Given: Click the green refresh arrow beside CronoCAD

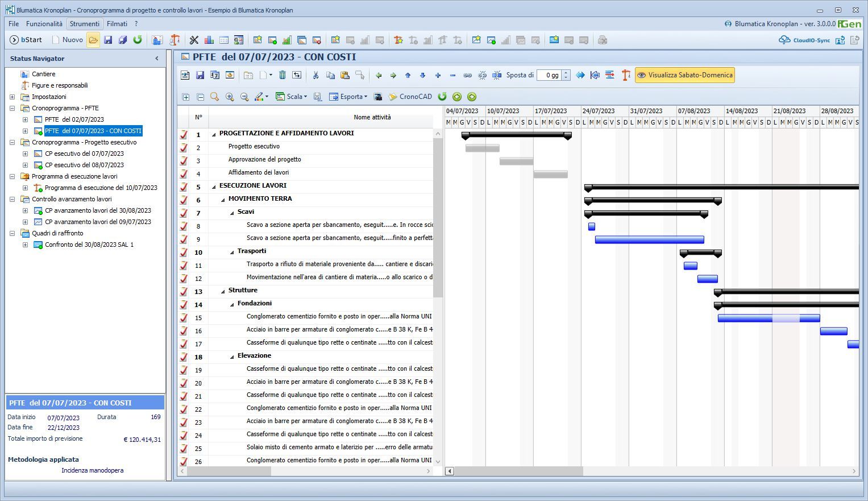Looking at the screenshot, I should point(442,97).
